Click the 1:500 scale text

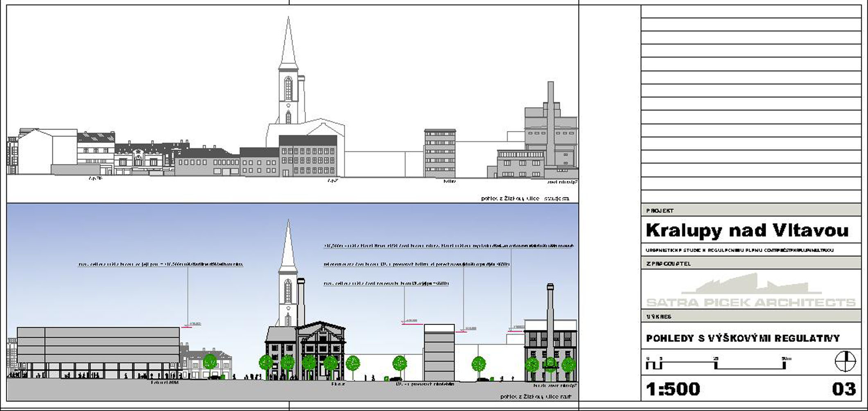(x=673, y=389)
